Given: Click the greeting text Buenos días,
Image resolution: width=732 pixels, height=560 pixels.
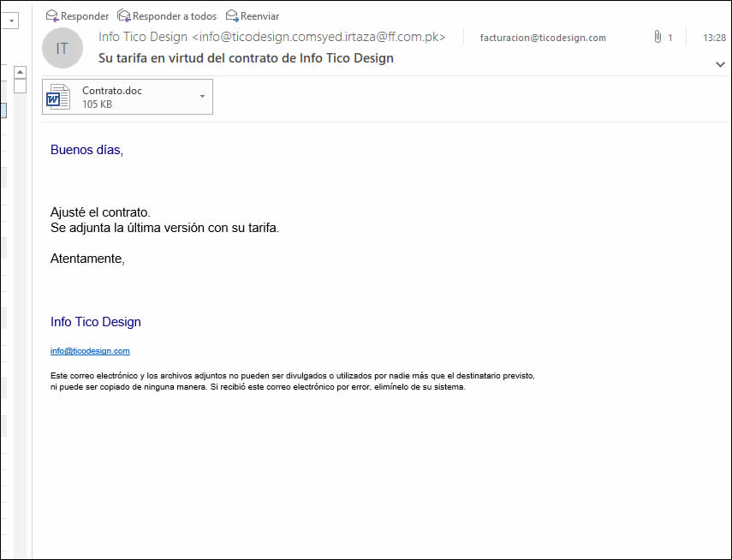Looking at the screenshot, I should coord(86,150).
